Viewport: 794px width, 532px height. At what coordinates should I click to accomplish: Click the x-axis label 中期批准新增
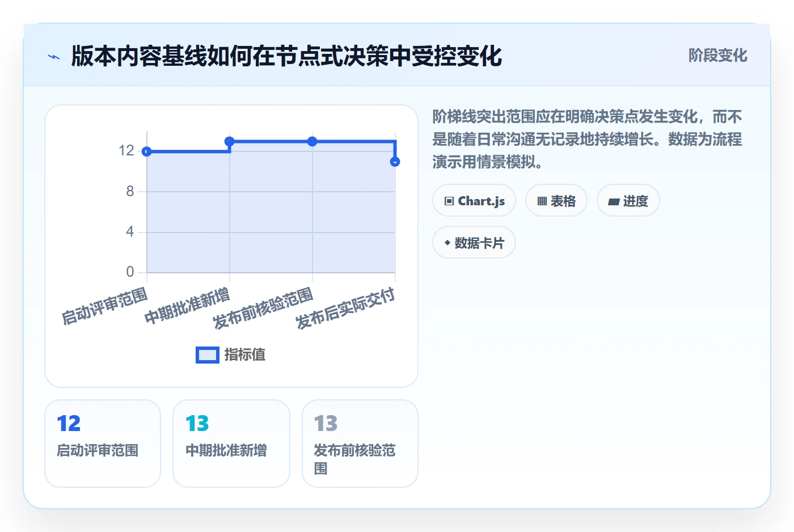(x=188, y=306)
